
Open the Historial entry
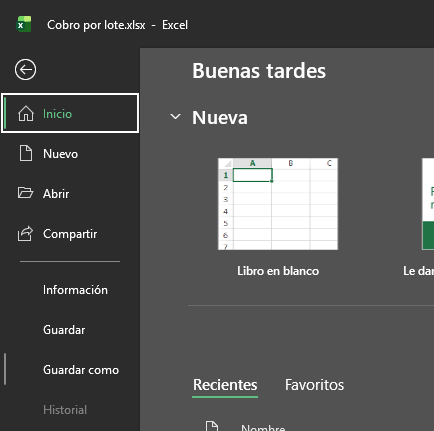click(65, 410)
